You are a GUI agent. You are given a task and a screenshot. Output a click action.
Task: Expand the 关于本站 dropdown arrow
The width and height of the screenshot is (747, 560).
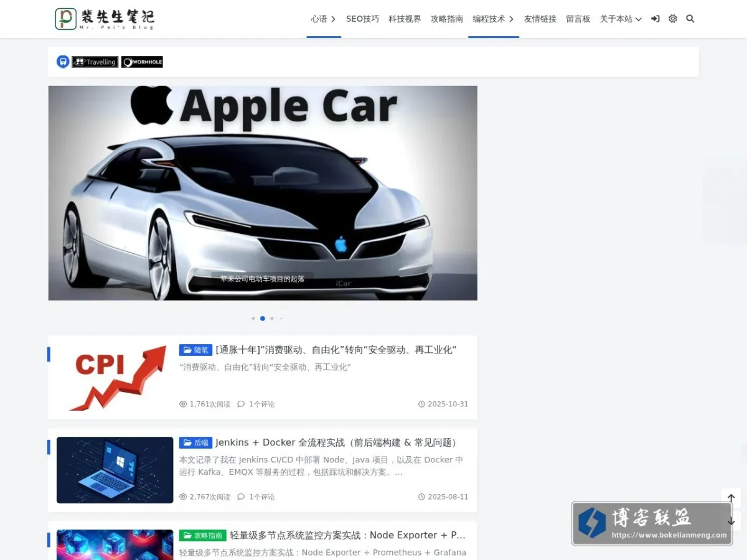(638, 19)
